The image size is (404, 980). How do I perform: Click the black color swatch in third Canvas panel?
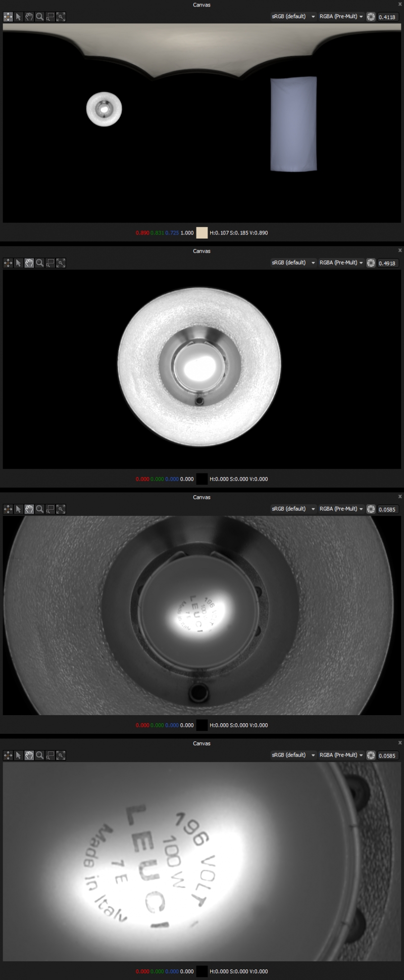tap(201, 725)
